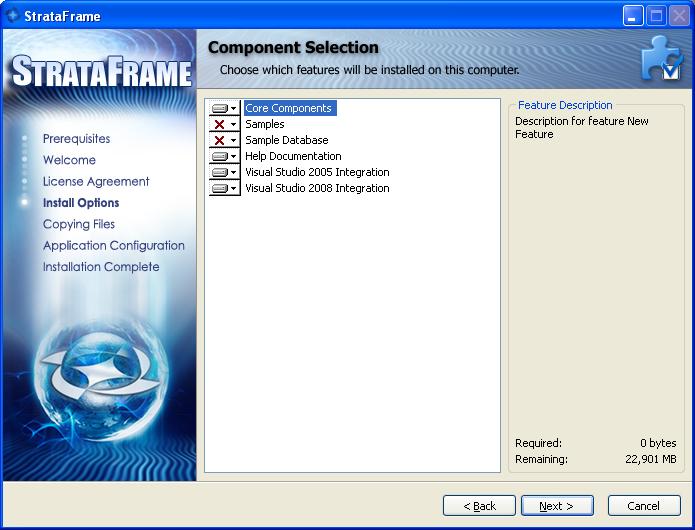Viewport: 695px width, 530px height.
Task: Select the Sample Database feature label
Action: click(x=287, y=140)
